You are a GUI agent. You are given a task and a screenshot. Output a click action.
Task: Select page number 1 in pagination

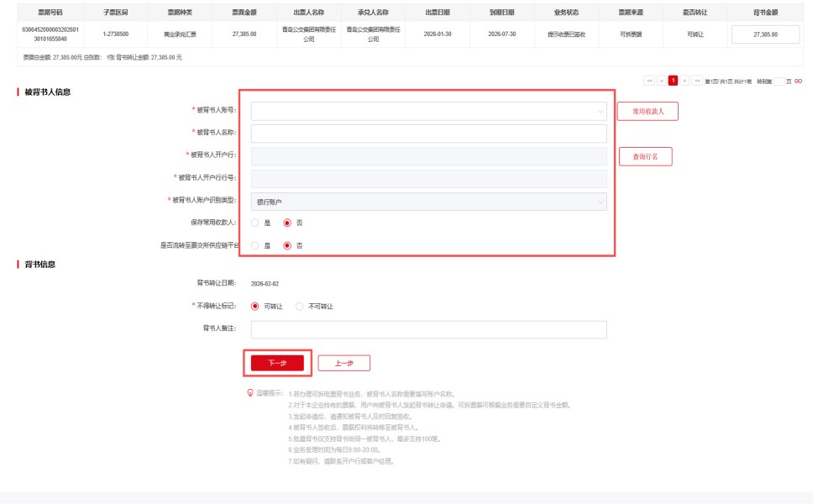[x=673, y=81]
